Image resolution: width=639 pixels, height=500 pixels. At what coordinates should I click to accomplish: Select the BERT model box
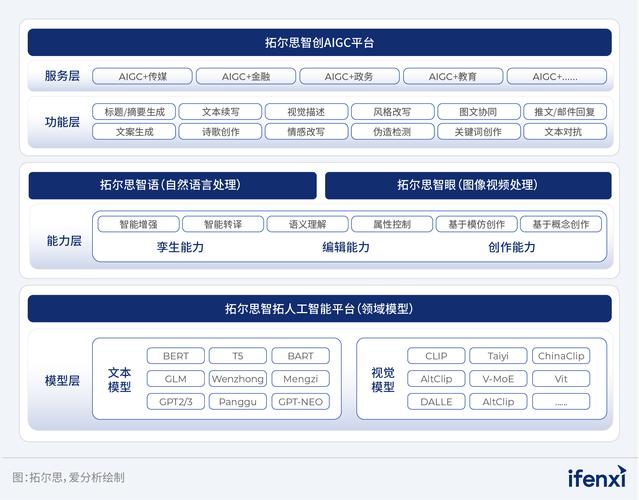pyautogui.click(x=176, y=356)
